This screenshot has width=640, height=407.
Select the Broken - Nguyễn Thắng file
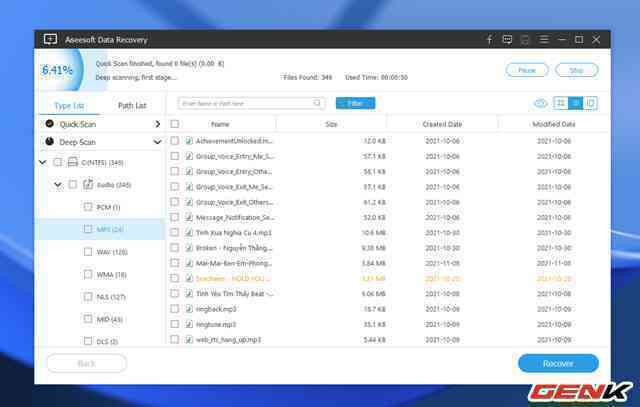(389, 248)
